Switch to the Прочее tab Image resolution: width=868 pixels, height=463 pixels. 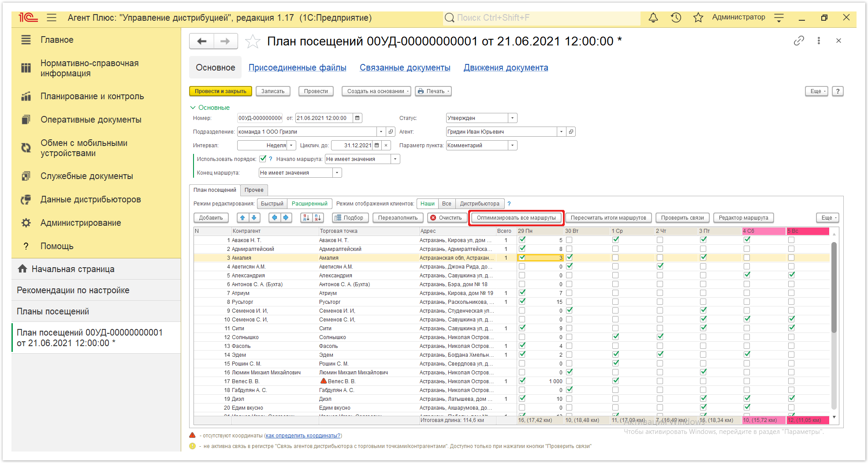[x=254, y=190]
